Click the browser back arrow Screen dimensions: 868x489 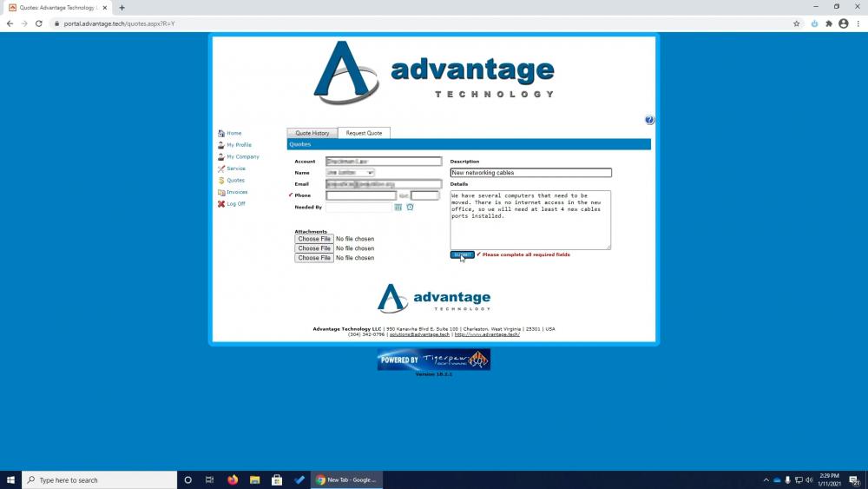(x=10, y=23)
